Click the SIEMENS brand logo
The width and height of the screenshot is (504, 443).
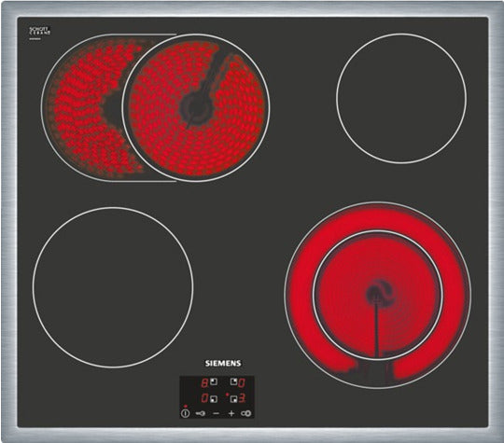(x=223, y=364)
